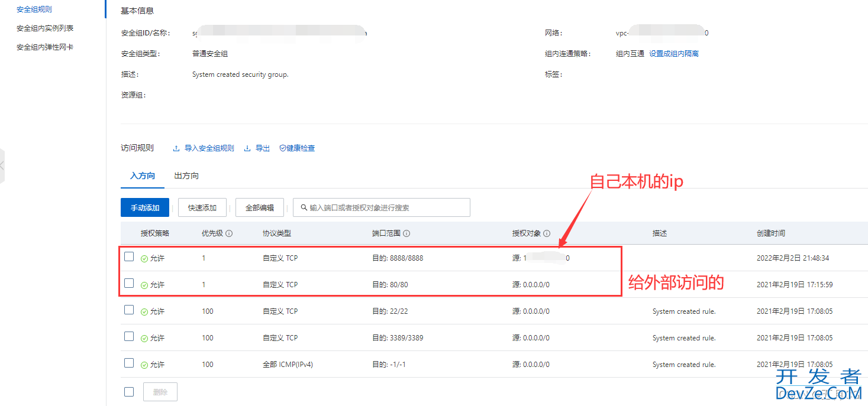Click the 全部 ICMP(IPv4) protocol cell

288,365
